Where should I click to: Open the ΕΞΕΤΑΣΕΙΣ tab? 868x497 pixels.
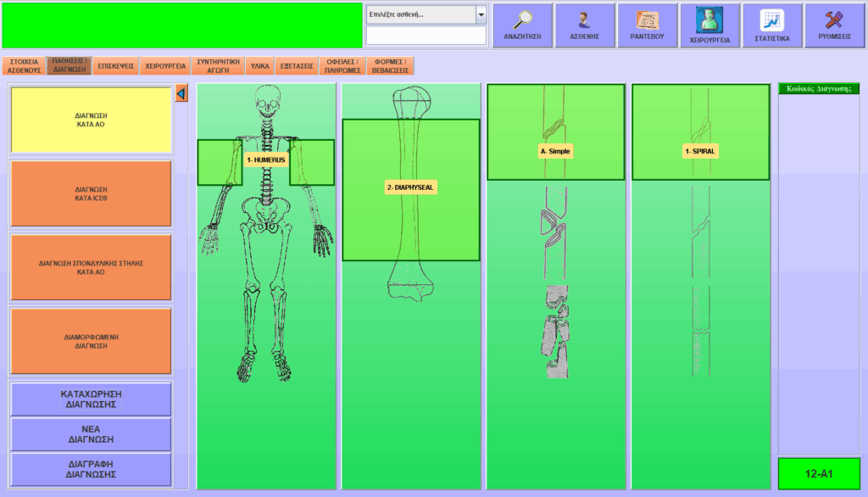pyautogui.click(x=297, y=66)
